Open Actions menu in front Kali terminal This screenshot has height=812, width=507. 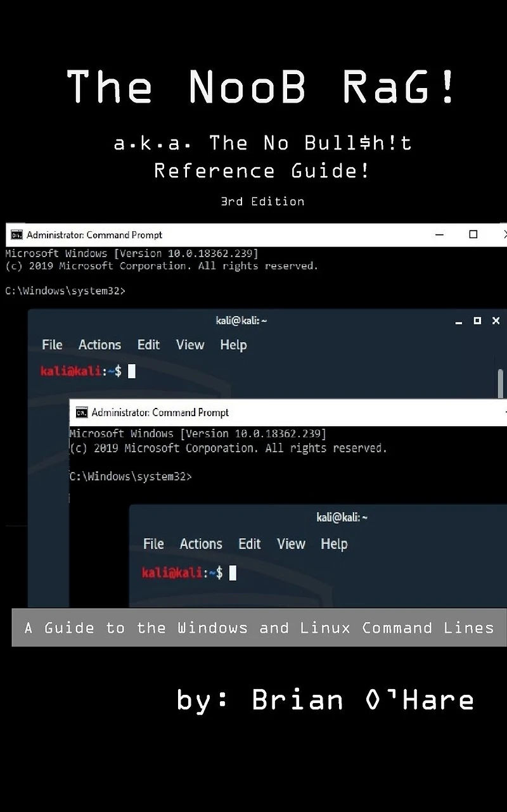201,543
